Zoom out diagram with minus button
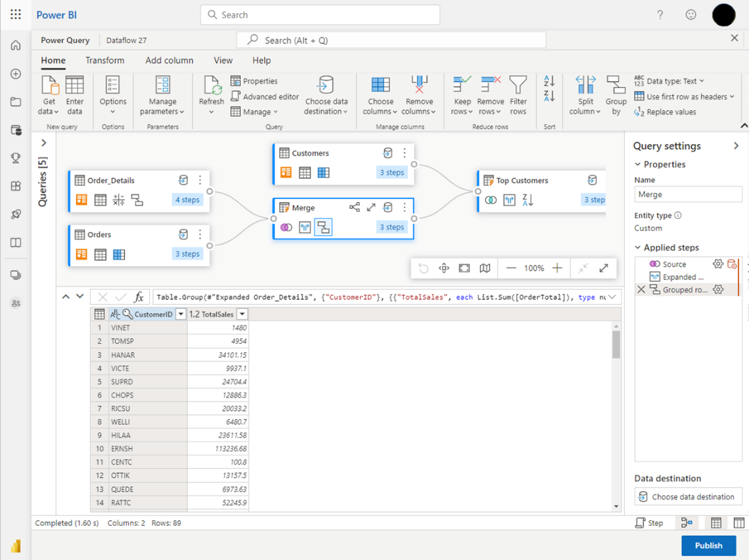 click(x=511, y=268)
